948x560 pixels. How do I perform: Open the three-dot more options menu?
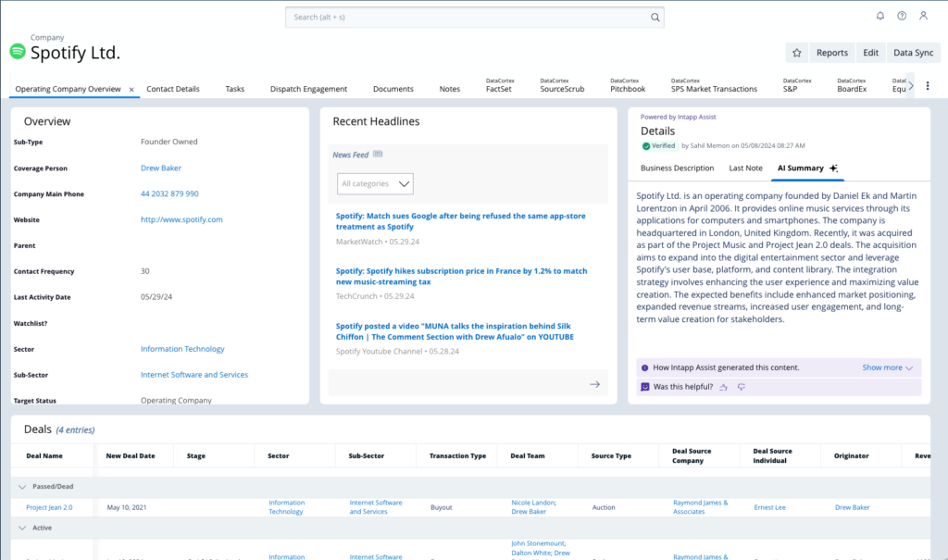[x=928, y=86]
